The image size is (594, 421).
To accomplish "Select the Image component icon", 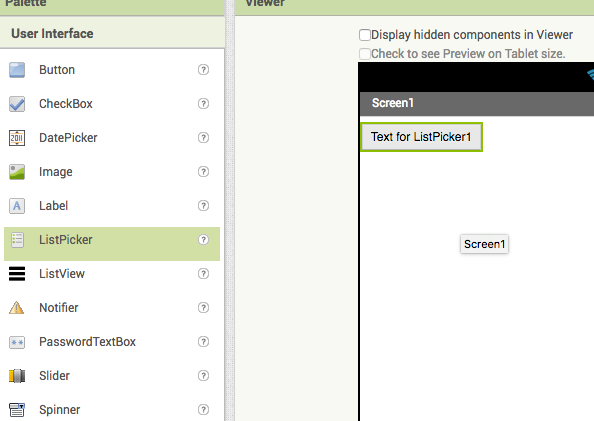I will pyautogui.click(x=17, y=172).
